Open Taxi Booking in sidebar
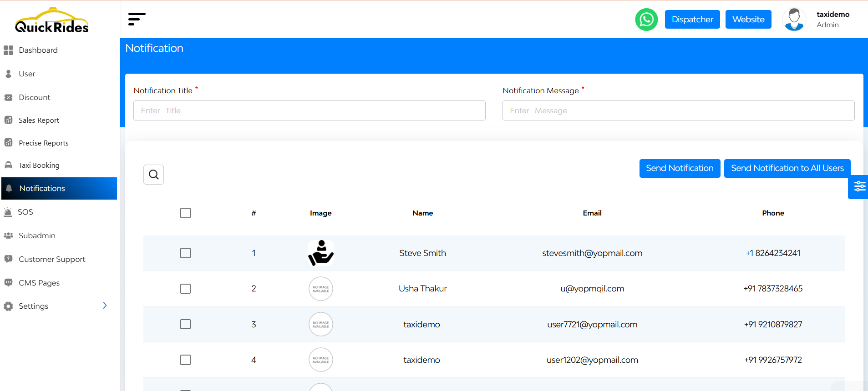Image resolution: width=868 pixels, height=391 pixels. 39,165
